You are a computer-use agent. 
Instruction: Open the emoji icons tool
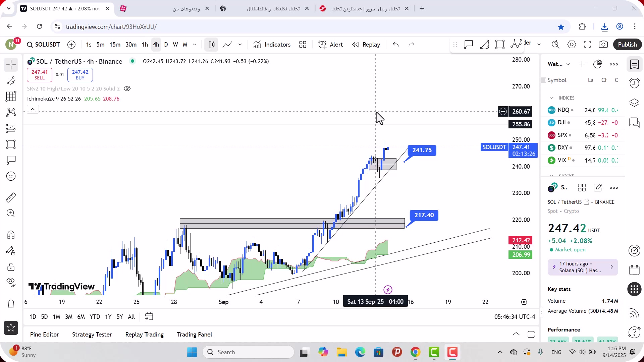coord(11,176)
